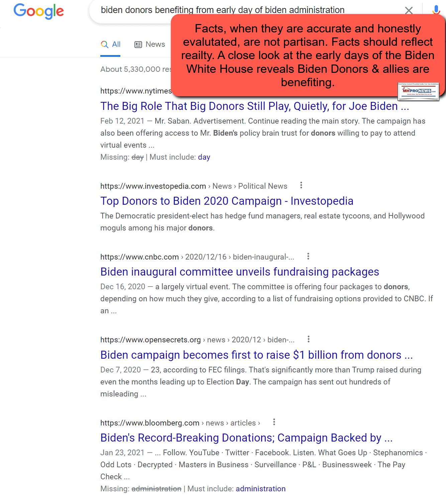Click the MHProNews logo badge
This screenshot has width=446, height=504.
pyautogui.click(x=418, y=91)
